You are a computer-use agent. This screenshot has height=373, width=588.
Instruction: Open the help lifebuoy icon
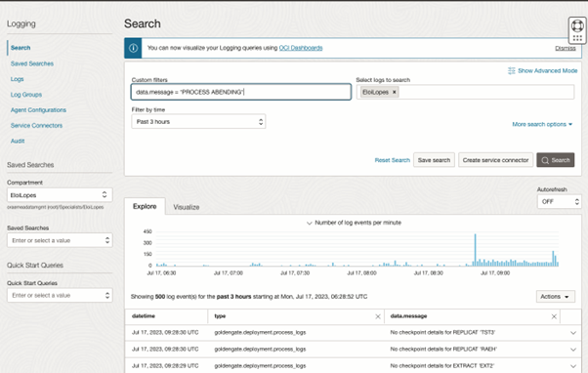click(x=577, y=25)
